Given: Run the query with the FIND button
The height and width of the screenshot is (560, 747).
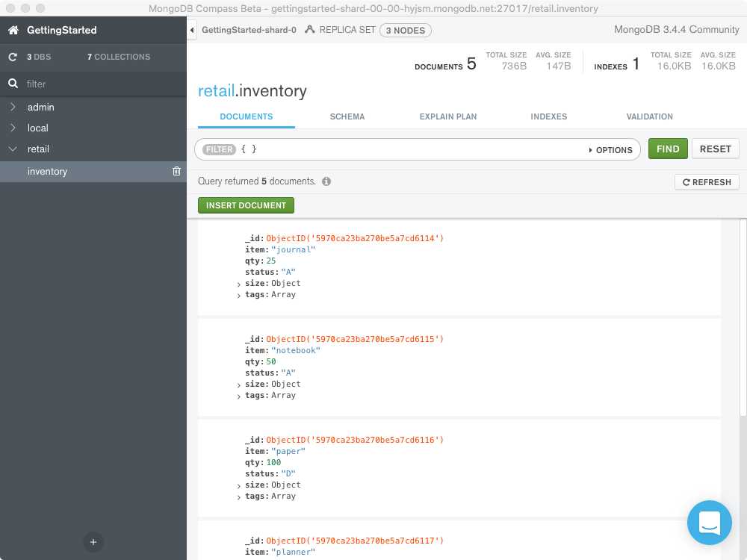Looking at the screenshot, I should point(667,149).
